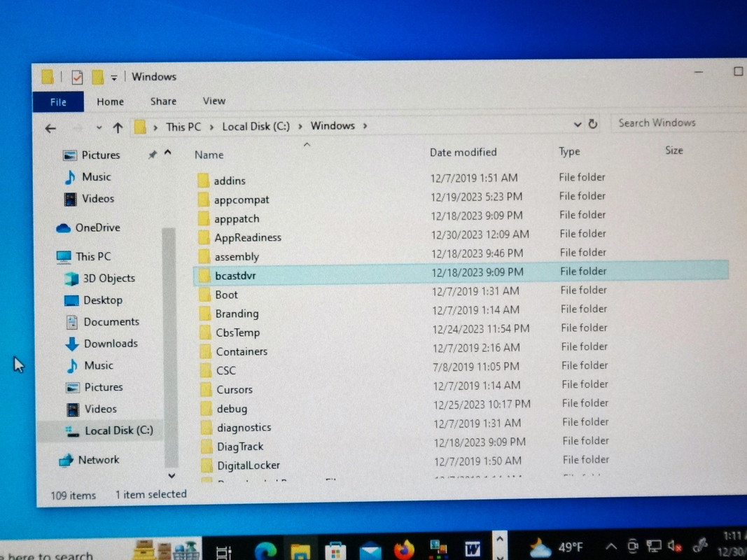Select the Boot folder icon
The width and height of the screenshot is (747, 560).
[x=205, y=295]
